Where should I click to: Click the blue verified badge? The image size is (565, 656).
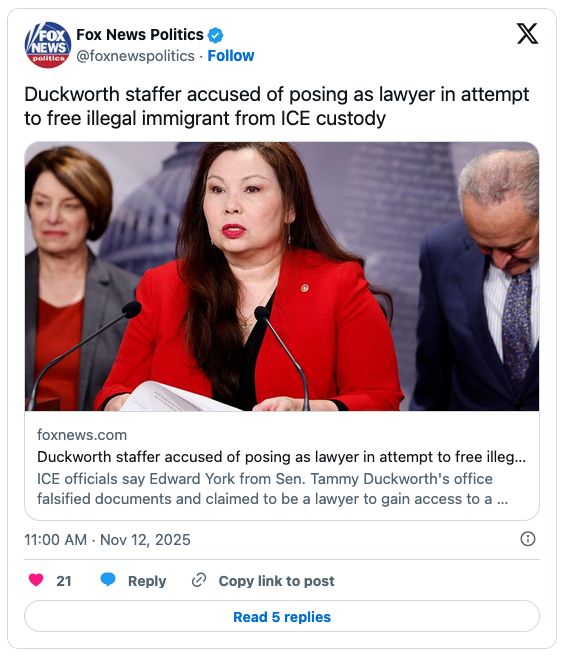(x=216, y=35)
